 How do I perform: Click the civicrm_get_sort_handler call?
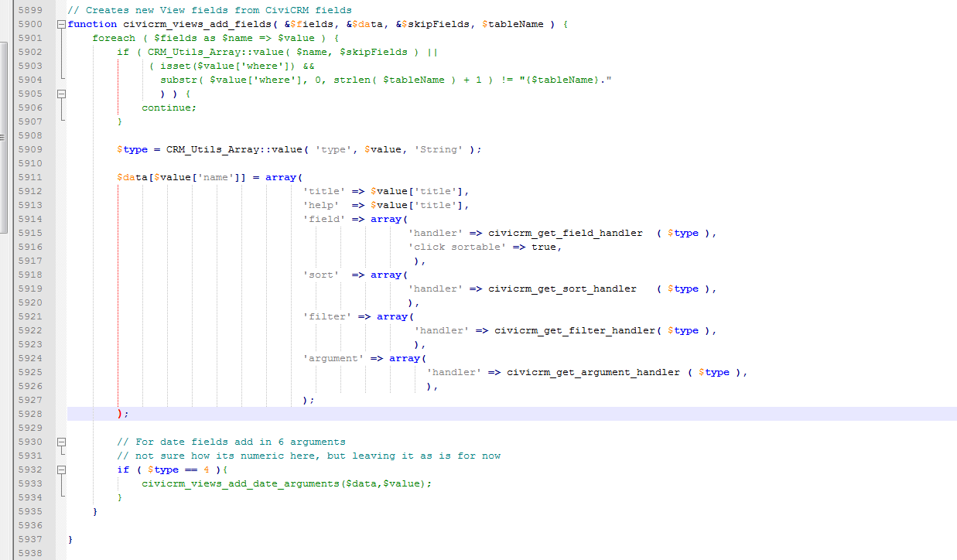point(562,289)
